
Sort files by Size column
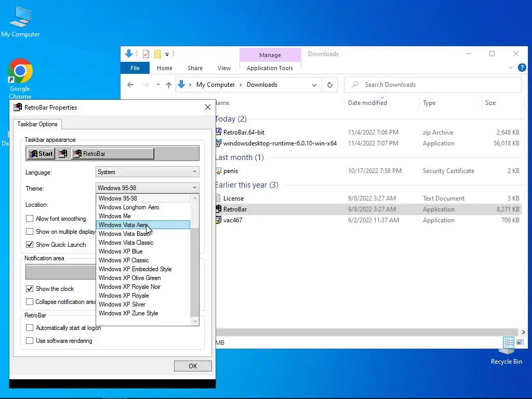pos(490,103)
